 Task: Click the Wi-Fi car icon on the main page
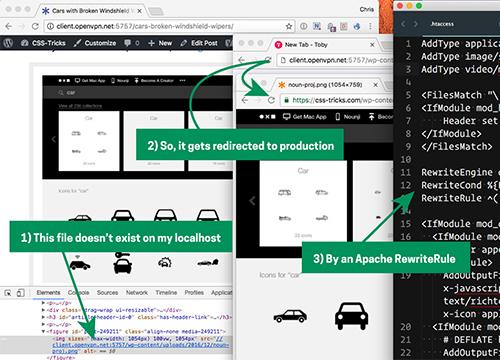[79, 262]
